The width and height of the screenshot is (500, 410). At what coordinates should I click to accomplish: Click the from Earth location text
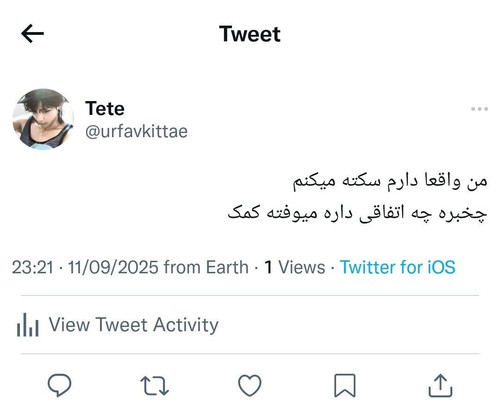click(206, 267)
